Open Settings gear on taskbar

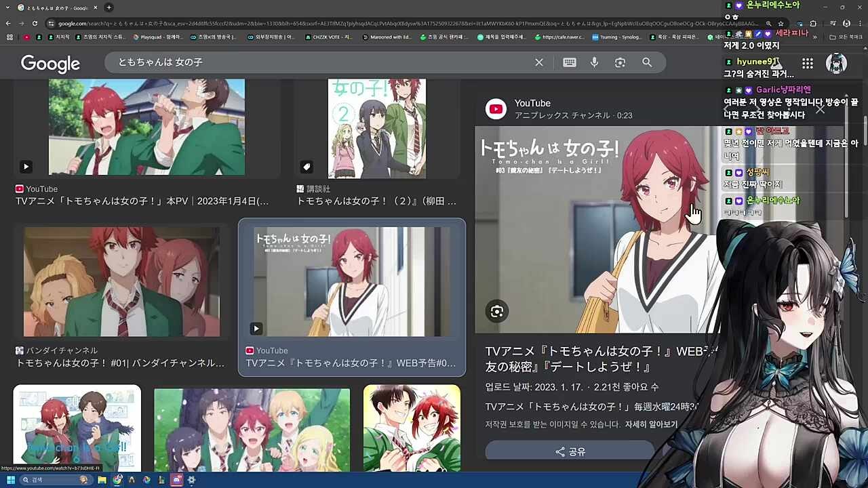[x=191, y=480]
